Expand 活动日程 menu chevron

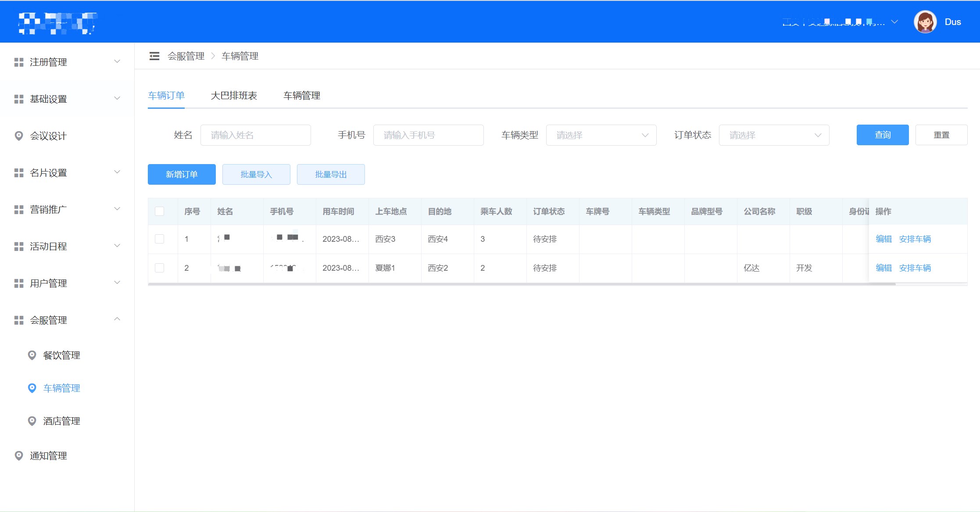[117, 246]
